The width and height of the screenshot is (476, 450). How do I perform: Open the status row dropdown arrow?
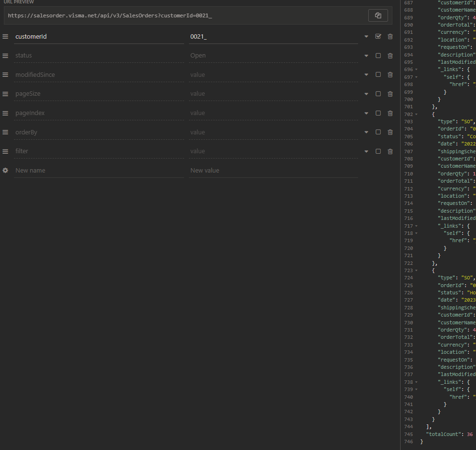click(366, 56)
